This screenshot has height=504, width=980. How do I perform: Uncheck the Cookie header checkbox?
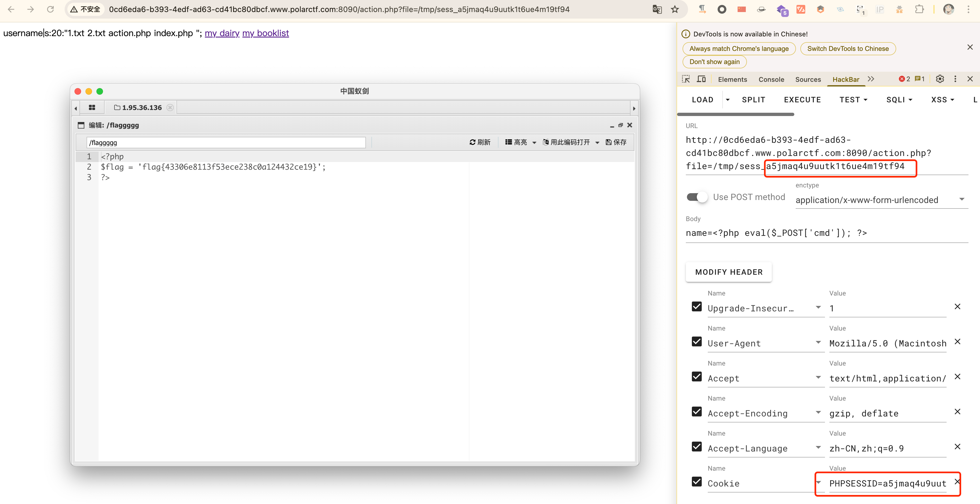[697, 482]
